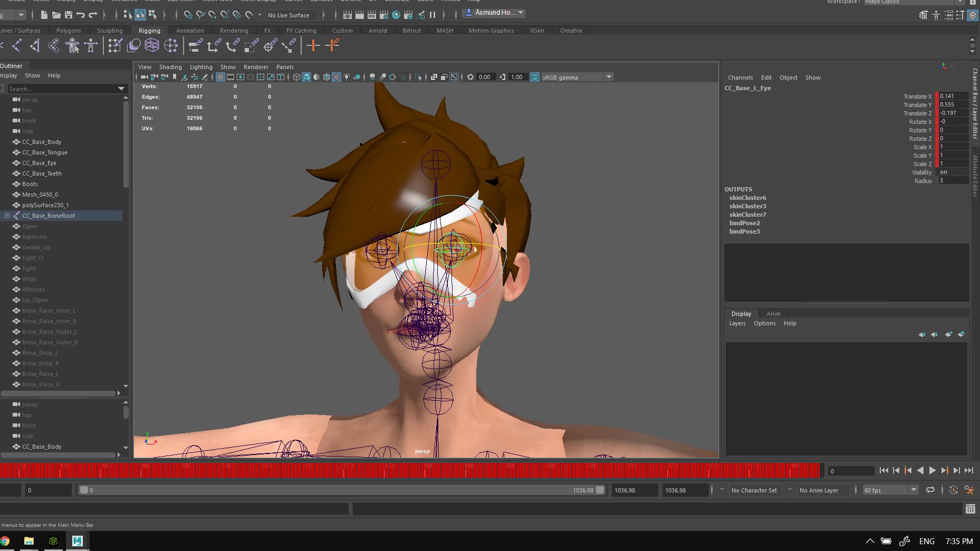The width and height of the screenshot is (980, 551).
Task: Click the Lattice deformer shelf icon
Action: click(152, 46)
